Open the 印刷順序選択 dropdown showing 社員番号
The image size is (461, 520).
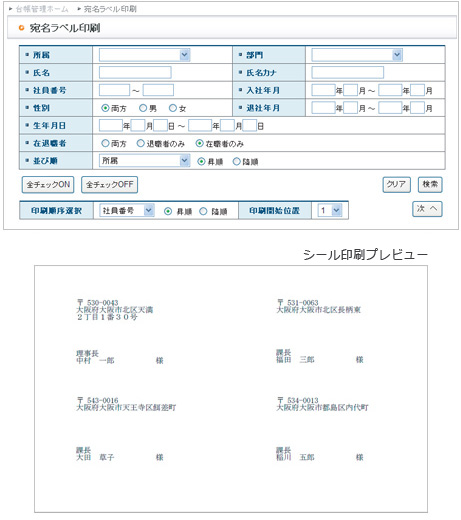(x=127, y=211)
